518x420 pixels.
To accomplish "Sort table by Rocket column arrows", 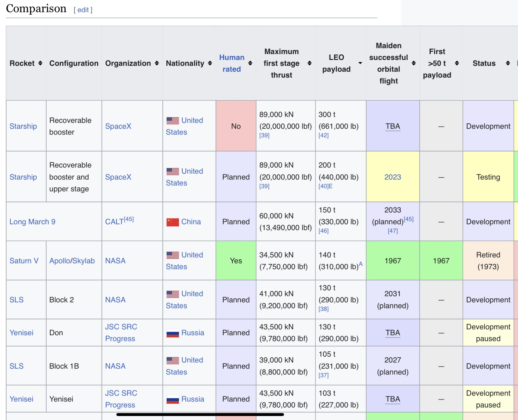I will pyautogui.click(x=40, y=63).
